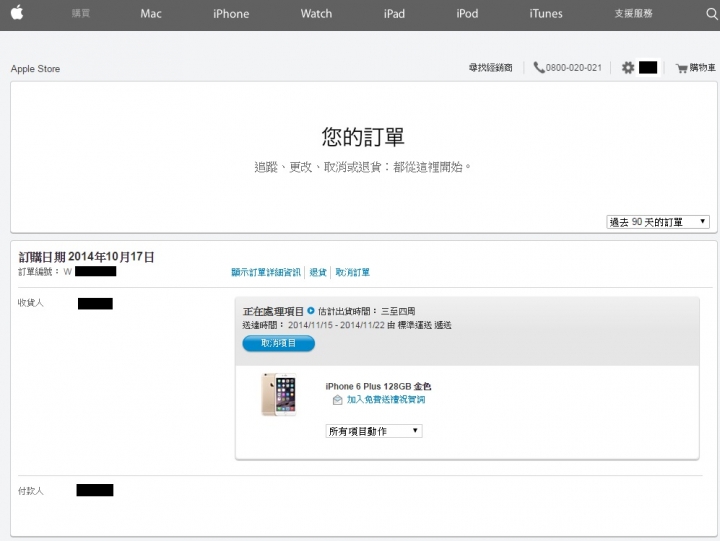Open the 顯示訂單詳細資訊 link
Viewport: 720px width, 541px height.
pos(266,272)
